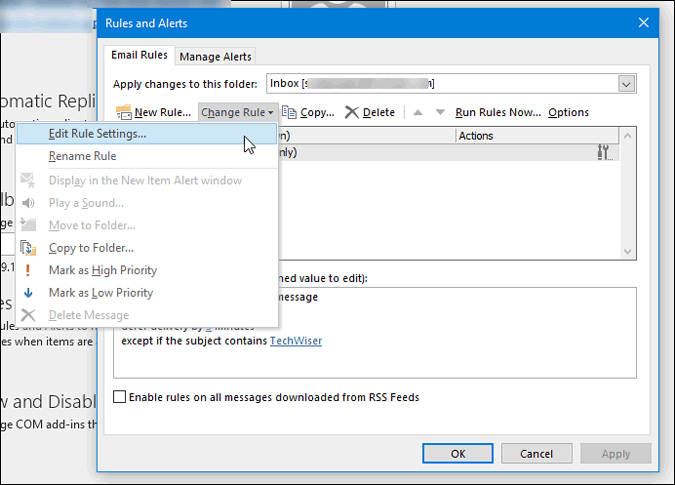Enable rules on RSS Feeds checkbox
Image resolution: width=675 pixels, height=485 pixels.
tap(119, 396)
